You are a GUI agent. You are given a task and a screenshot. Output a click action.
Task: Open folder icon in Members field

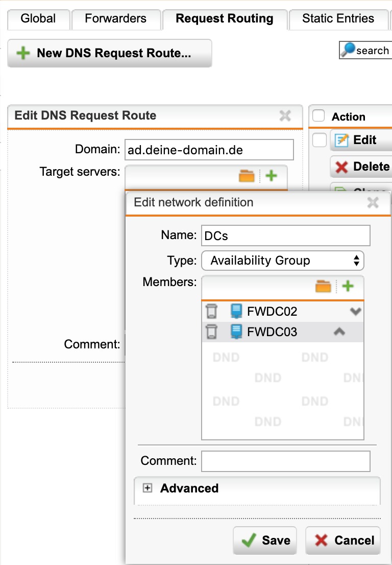point(323,287)
